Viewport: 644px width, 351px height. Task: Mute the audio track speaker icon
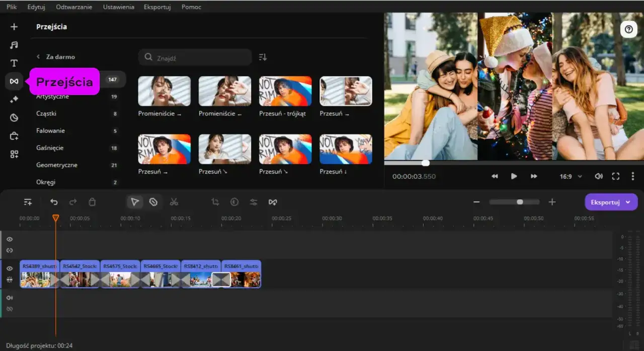click(x=10, y=298)
